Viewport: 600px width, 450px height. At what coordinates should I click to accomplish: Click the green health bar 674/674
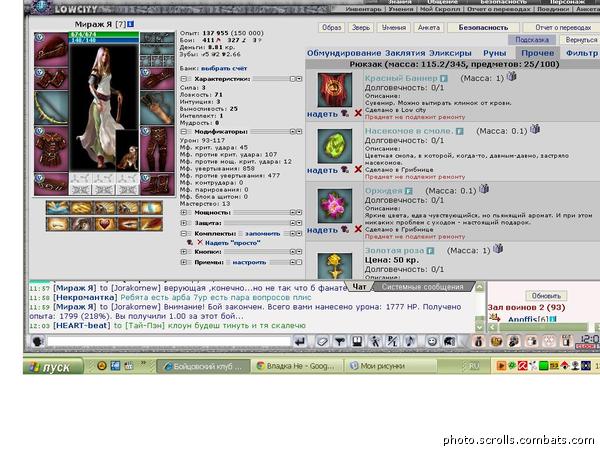coord(104,34)
